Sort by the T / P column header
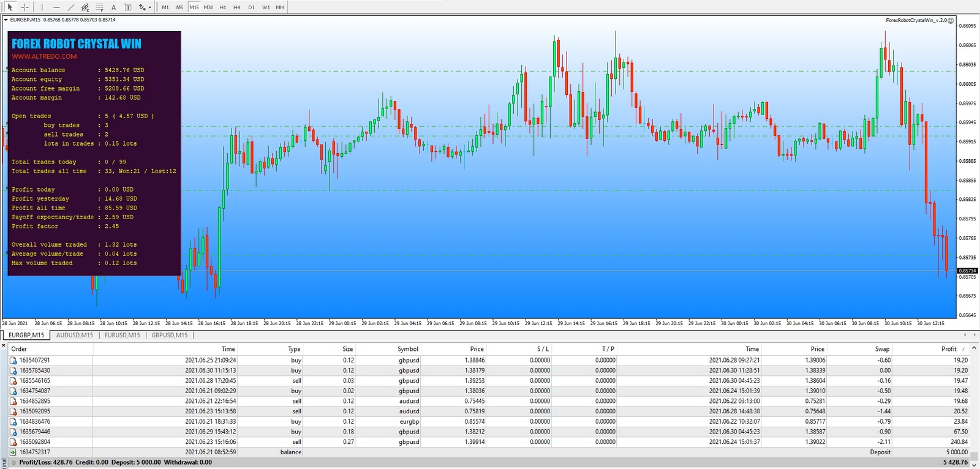The image size is (980, 469). click(x=608, y=349)
